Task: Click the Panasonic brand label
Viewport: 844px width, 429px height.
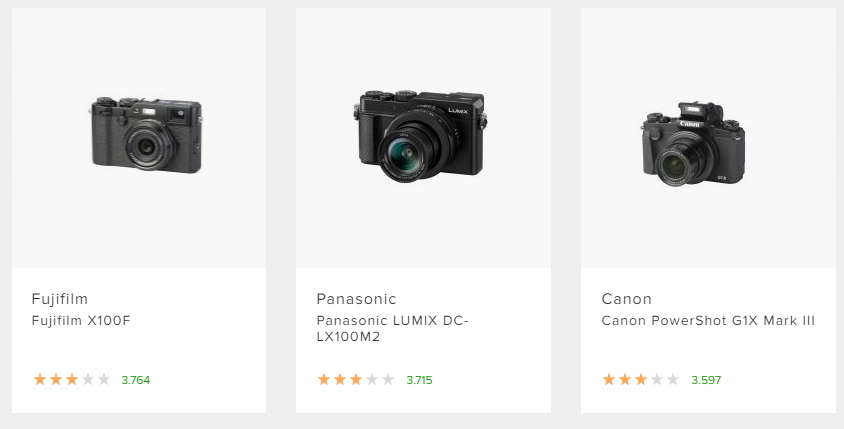Action: click(x=356, y=299)
